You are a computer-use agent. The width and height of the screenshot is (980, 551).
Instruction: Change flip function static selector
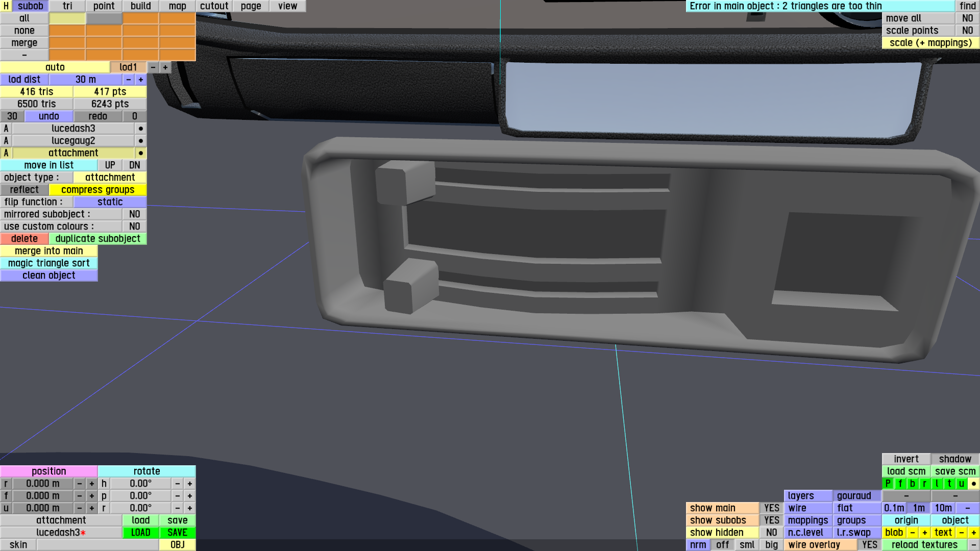point(110,202)
